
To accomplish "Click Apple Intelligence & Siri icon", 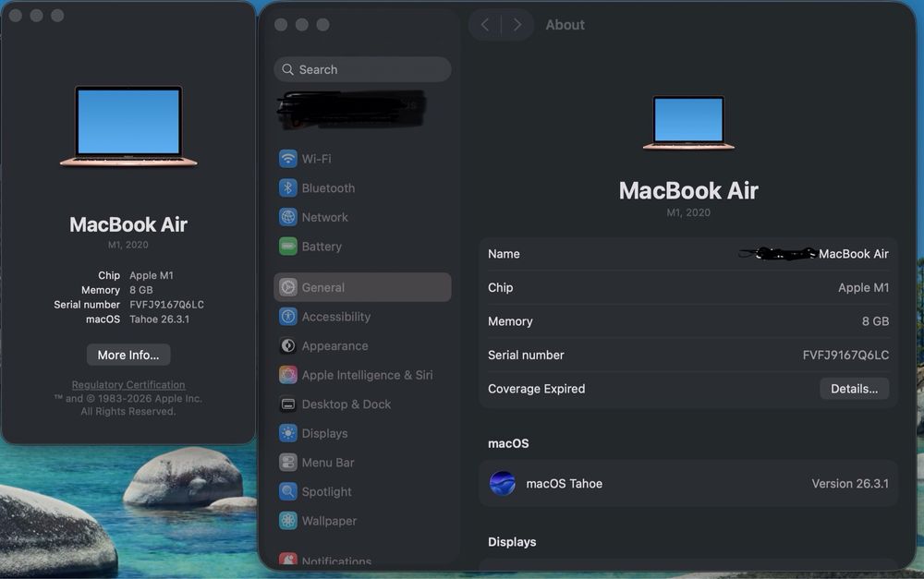I will (287, 375).
